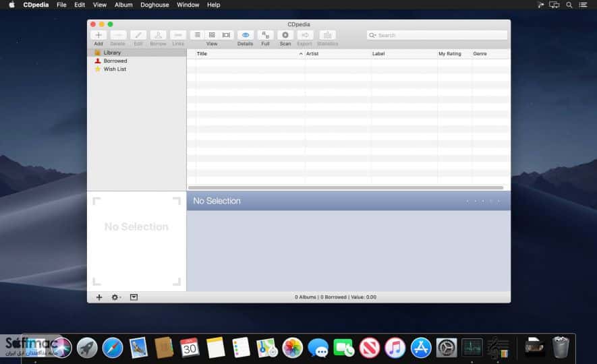597x364 pixels.
Task: Click the Links toolbar icon
Action: (x=178, y=35)
